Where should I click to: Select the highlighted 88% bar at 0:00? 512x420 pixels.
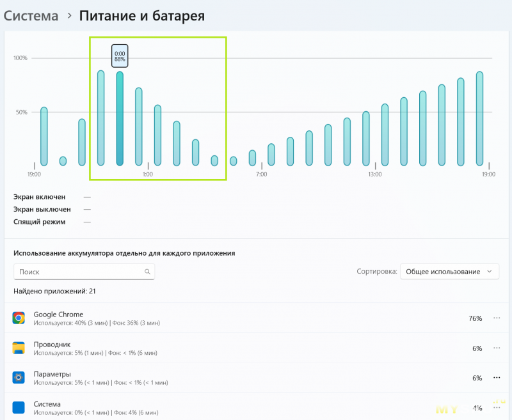click(x=120, y=118)
